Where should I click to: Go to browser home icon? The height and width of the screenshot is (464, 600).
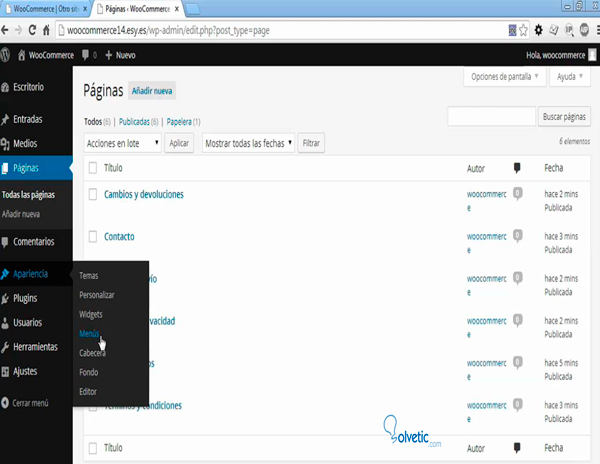click(46, 30)
